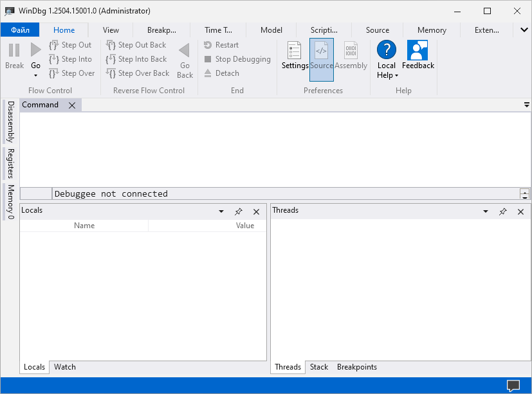Select the Command window tab
The height and width of the screenshot is (394, 532).
pos(40,105)
